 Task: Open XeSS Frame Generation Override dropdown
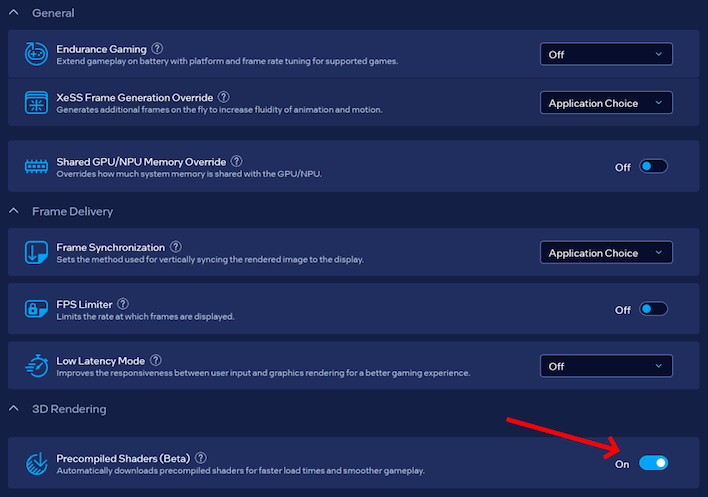point(606,103)
